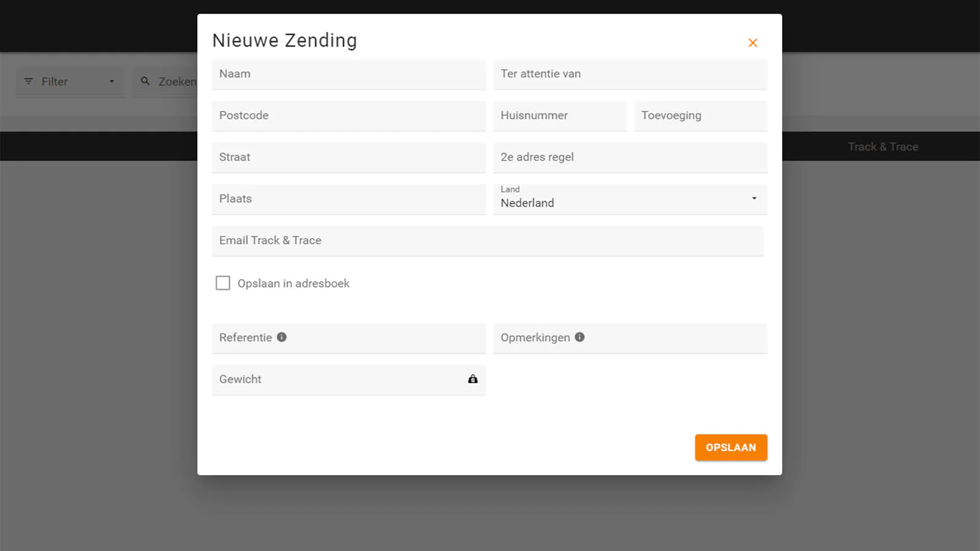This screenshot has height=551, width=980.
Task: Focus the Gewicht input field
Action: point(349,380)
